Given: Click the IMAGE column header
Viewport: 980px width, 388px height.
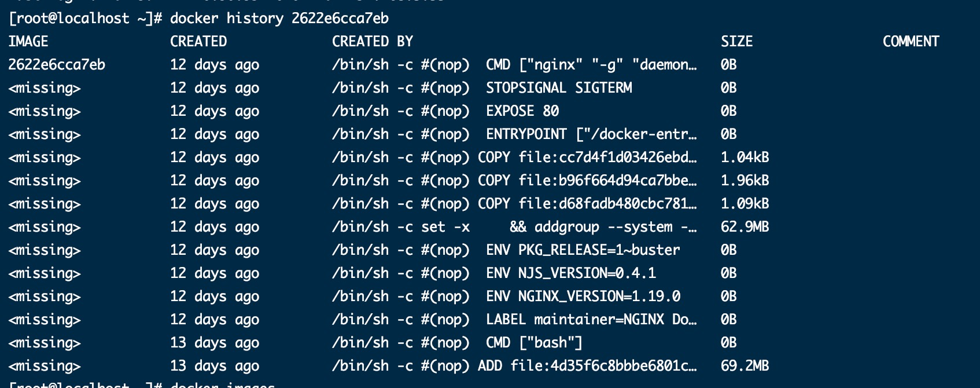Looking at the screenshot, I should (x=28, y=42).
